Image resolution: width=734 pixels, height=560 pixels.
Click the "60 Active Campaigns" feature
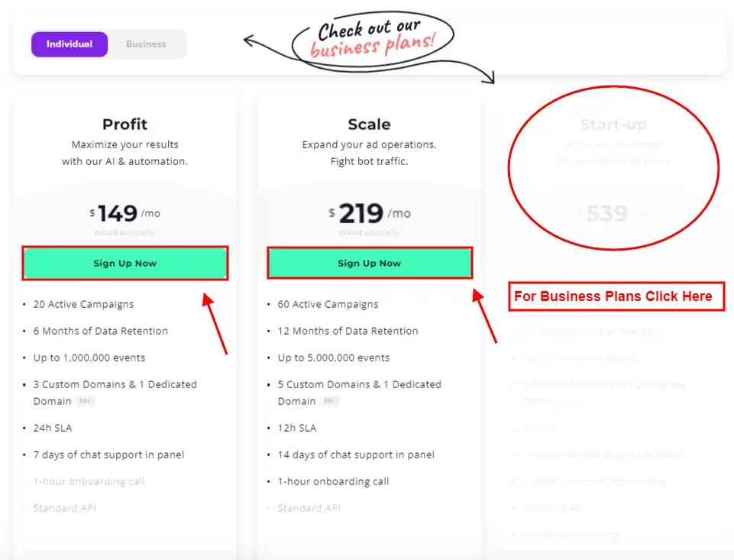[x=328, y=304]
